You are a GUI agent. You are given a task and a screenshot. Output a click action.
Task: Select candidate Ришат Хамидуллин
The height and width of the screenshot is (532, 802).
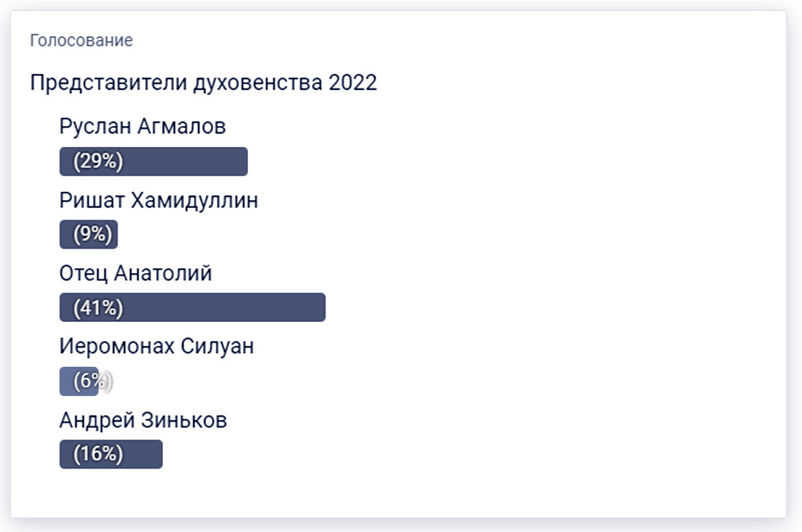point(158,200)
